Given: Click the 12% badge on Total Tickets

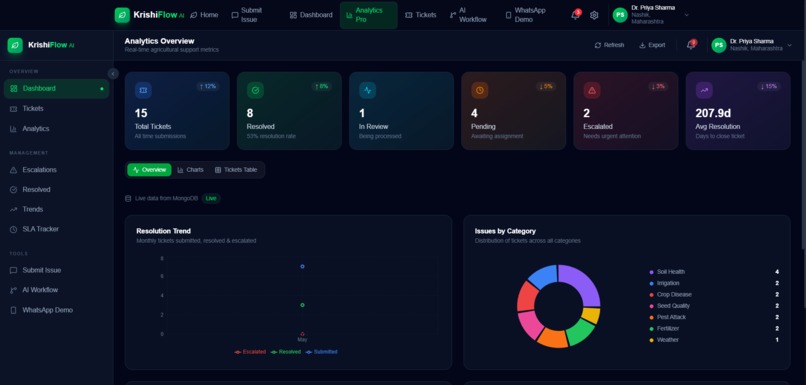Looking at the screenshot, I should pos(208,86).
